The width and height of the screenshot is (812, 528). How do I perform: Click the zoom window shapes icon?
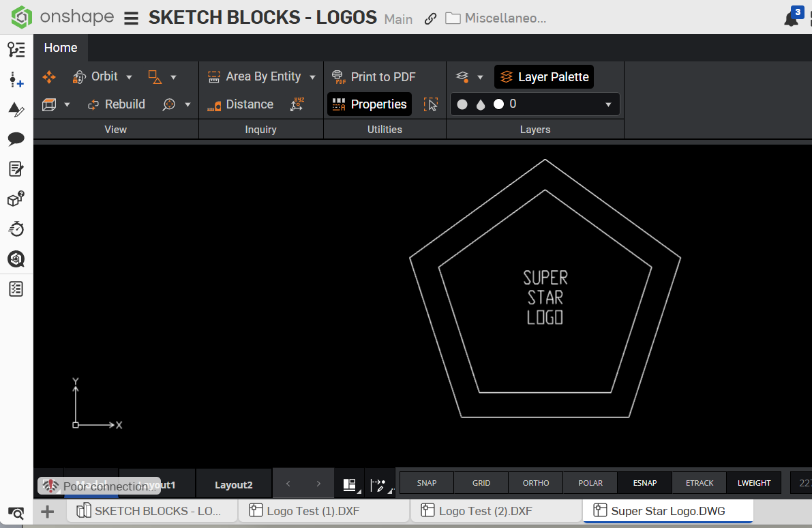tap(155, 77)
